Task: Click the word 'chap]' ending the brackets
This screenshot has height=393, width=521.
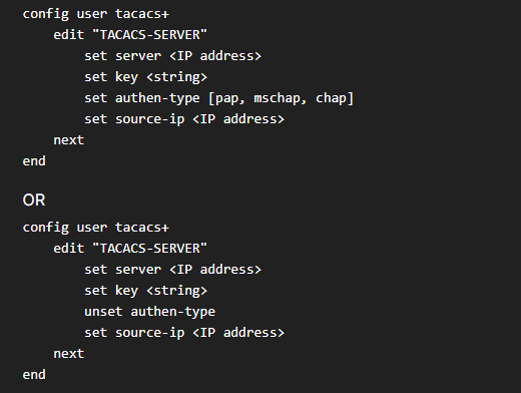Action: pos(334,98)
